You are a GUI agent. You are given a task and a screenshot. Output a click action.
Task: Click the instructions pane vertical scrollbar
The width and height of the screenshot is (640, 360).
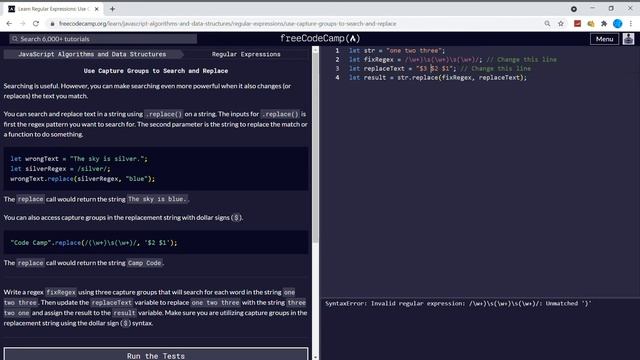click(315, 149)
